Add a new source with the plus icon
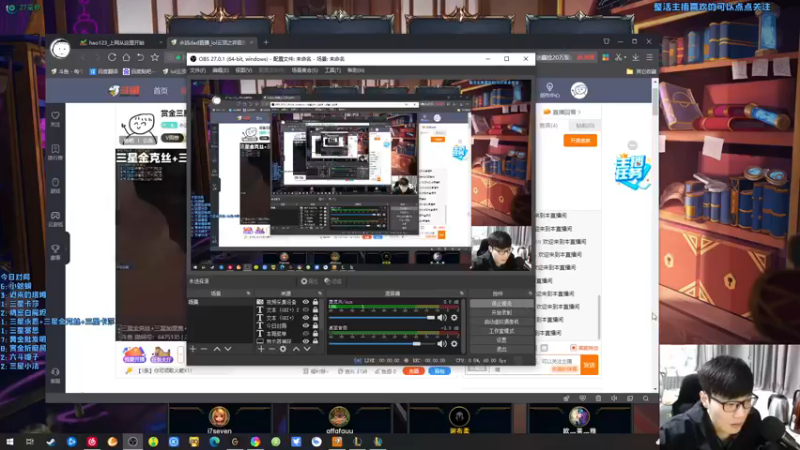Screen dimensions: 800x450 click(x=261, y=349)
